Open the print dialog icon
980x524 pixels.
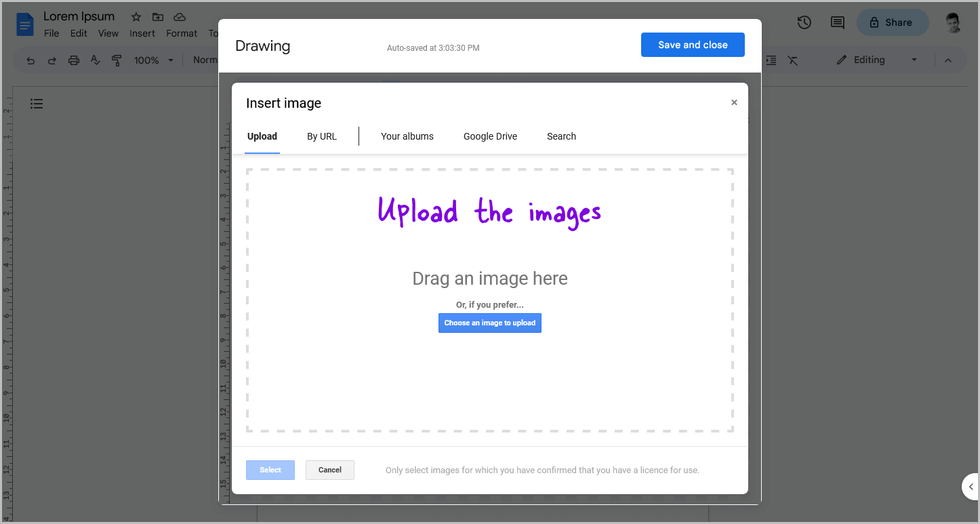coord(73,60)
